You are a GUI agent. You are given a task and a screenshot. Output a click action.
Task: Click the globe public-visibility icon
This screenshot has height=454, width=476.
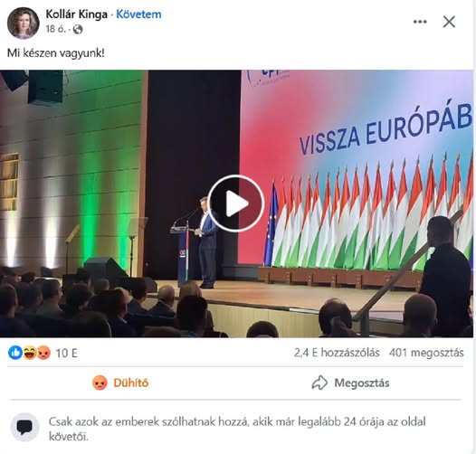coord(78,30)
